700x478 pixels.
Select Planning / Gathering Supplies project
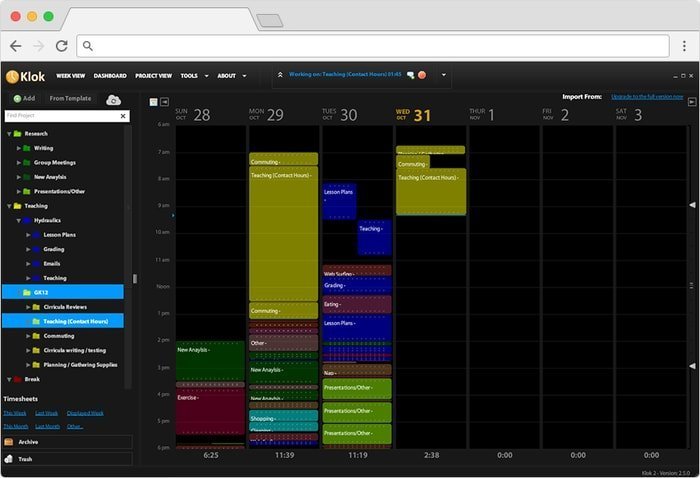80,365
